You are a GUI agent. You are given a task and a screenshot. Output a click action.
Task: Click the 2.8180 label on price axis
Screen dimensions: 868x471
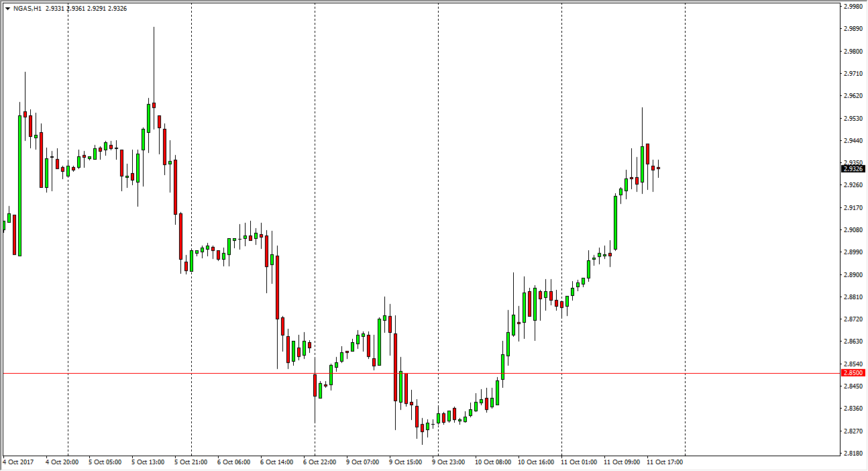point(853,454)
